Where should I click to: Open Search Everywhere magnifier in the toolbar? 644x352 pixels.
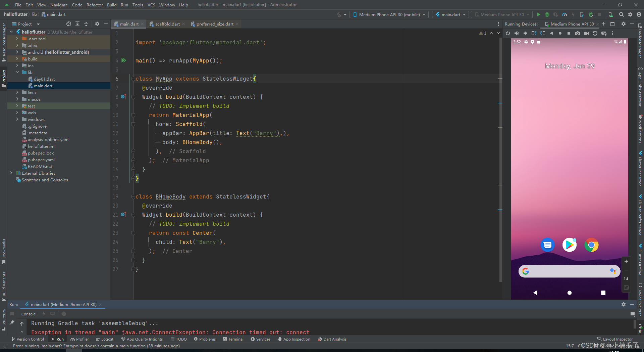tap(622, 14)
